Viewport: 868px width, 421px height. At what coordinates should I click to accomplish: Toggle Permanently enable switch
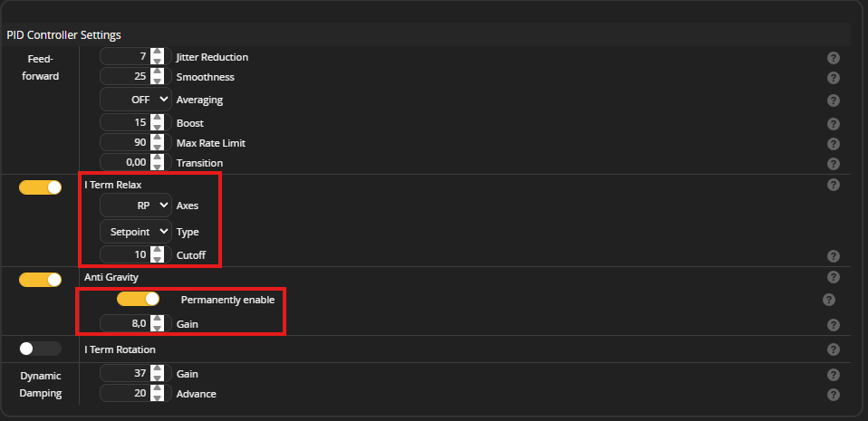coord(138,300)
